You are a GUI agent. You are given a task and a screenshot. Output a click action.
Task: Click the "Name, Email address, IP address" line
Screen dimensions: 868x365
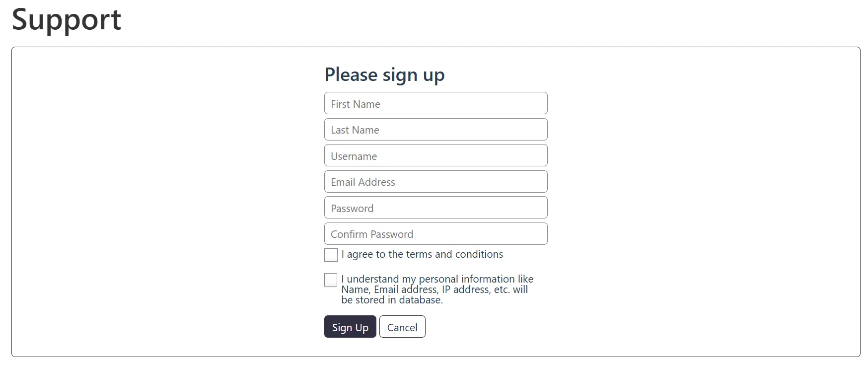[x=434, y=290]
